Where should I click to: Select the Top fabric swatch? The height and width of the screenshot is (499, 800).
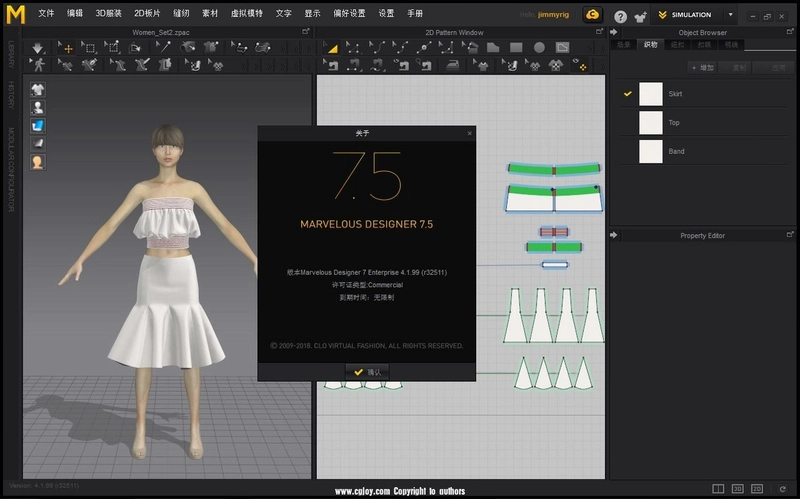pos(651,122)
